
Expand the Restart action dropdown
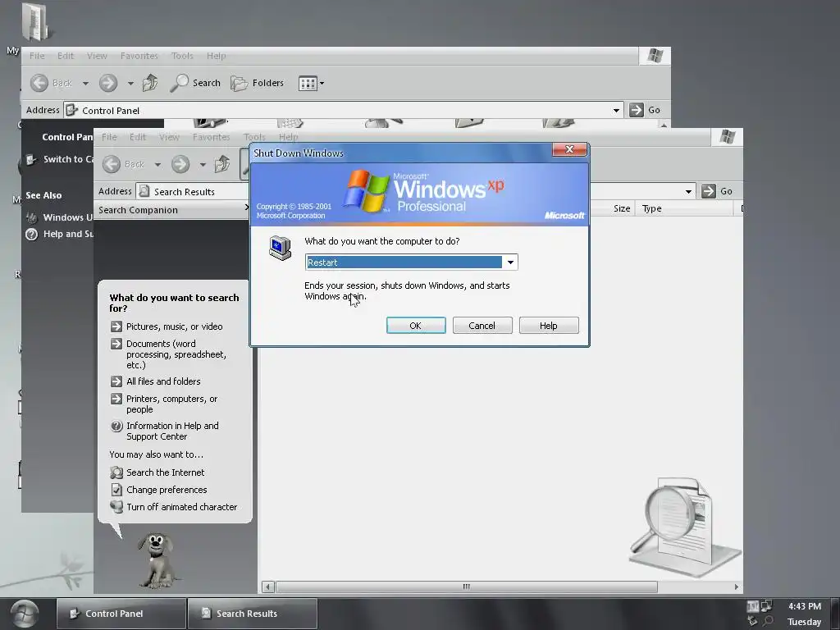pyautogui.click(x=510, y=262)
